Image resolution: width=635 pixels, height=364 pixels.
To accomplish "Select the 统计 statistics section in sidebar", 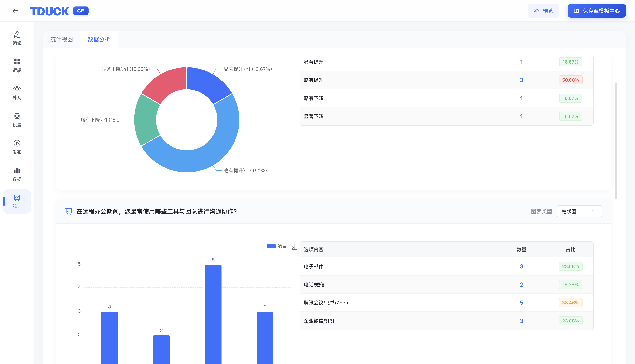I will point(17,201).
